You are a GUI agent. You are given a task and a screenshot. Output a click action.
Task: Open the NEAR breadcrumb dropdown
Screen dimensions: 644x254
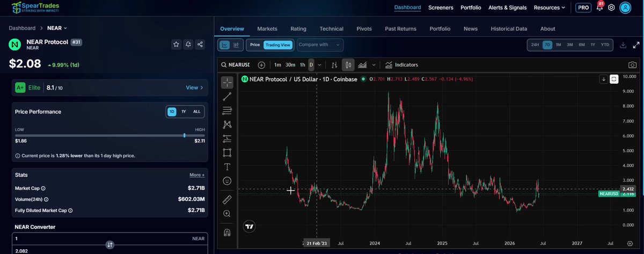[x=57, y=27]
